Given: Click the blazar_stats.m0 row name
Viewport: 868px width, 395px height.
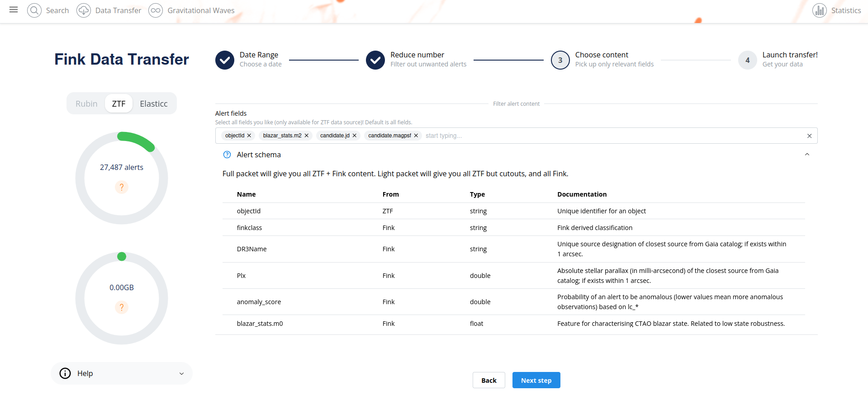Looking at the screenshot, I should tap(260, 324).
